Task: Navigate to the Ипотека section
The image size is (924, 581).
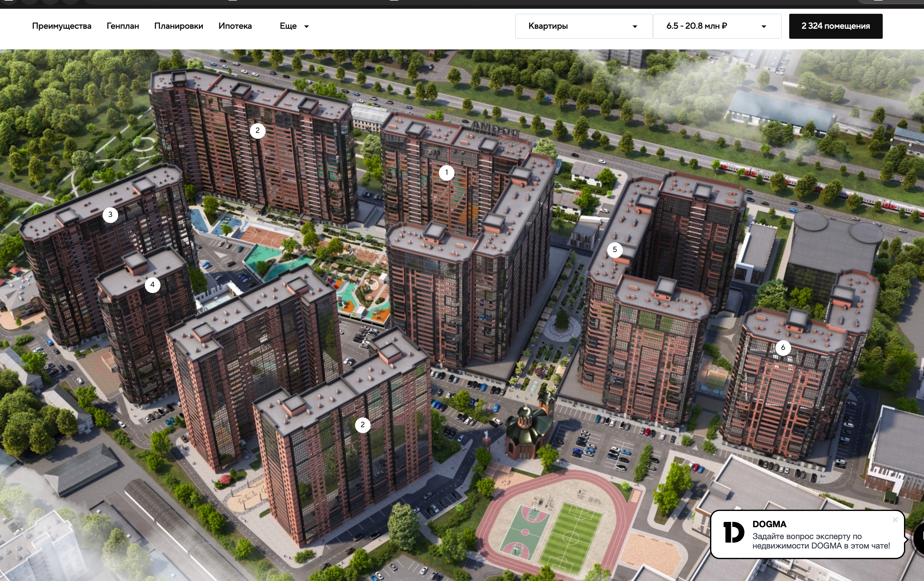Action: [x=235, y=26]
